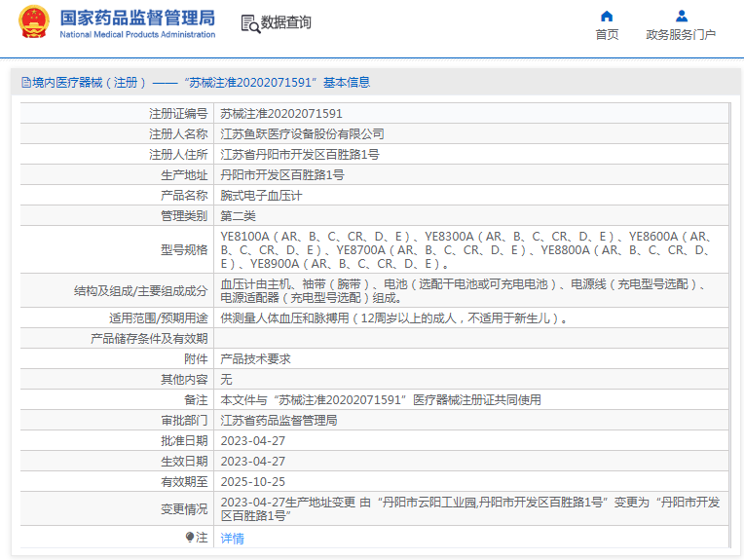Click 批准日期 label

pyautogui.click(x=184, y=441)
